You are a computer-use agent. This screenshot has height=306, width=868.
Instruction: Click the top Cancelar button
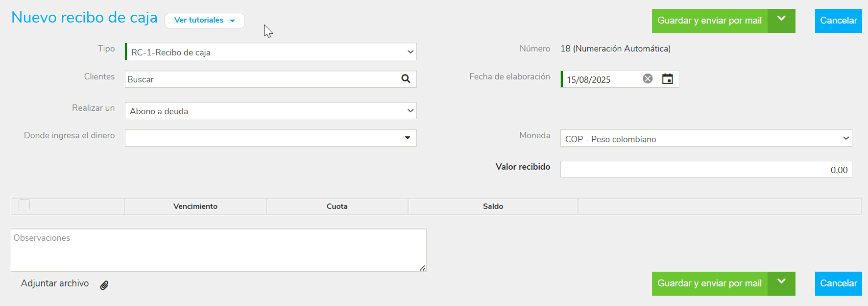[x=838, y=21]
